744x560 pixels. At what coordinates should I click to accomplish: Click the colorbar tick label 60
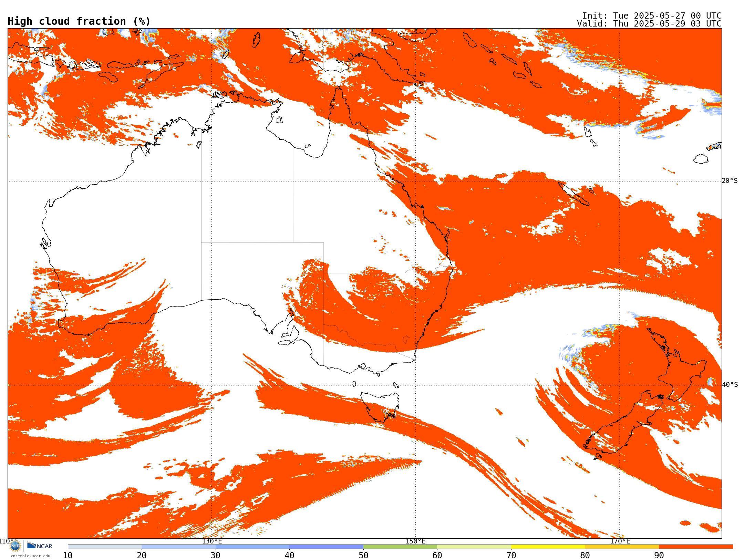437,555
